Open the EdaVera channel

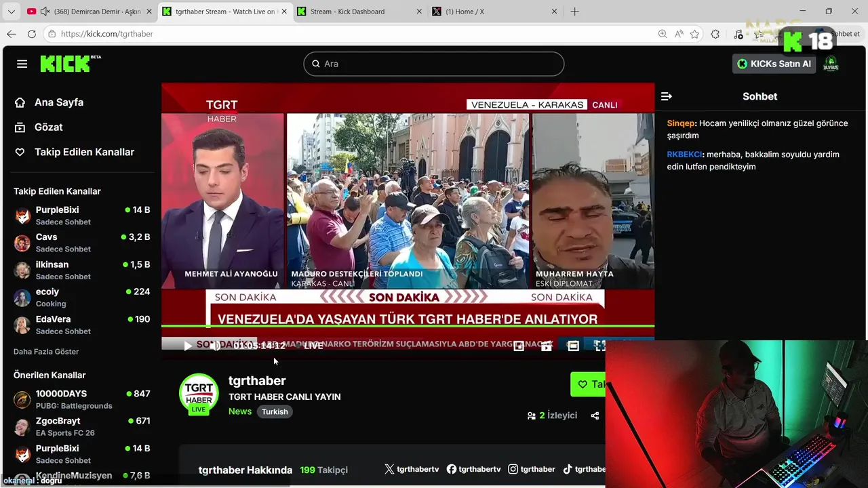pyautogui.click(x=81, y=325)
